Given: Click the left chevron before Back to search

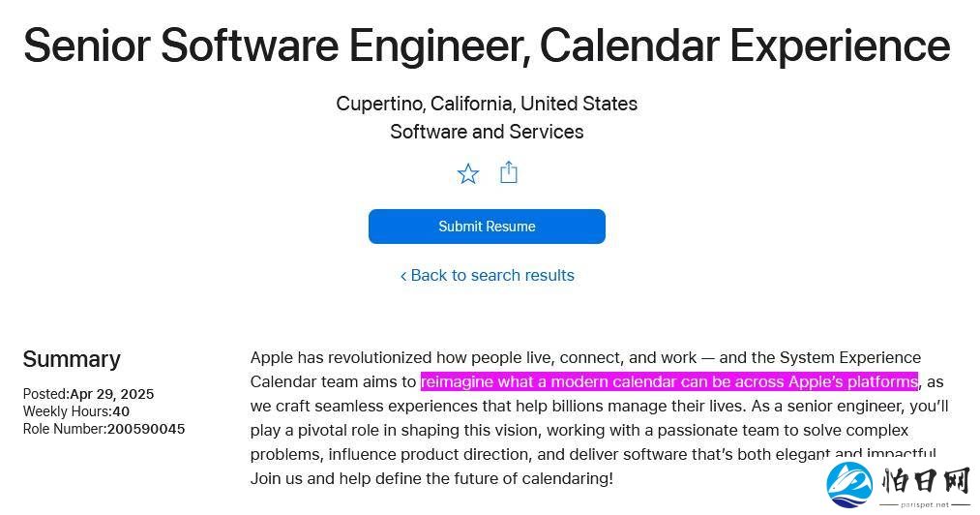Looking at the screenshot, I should click(403, 276).
